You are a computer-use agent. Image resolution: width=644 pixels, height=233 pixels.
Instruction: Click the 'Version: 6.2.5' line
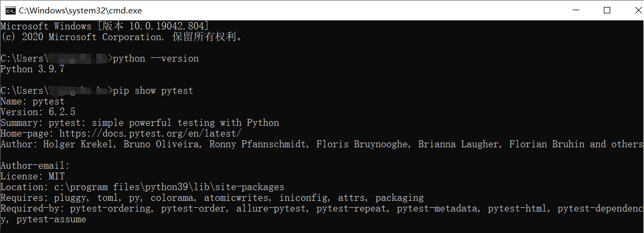click(38, 112)
